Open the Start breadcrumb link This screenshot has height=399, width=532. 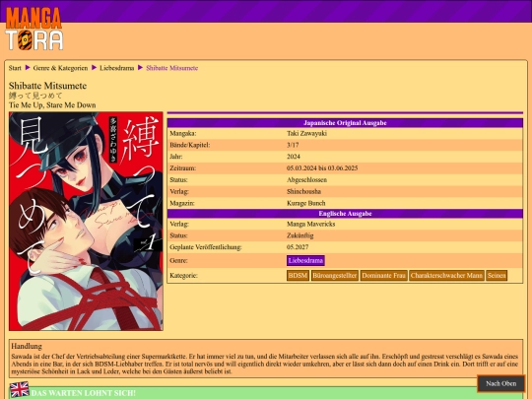pos(15,68)
